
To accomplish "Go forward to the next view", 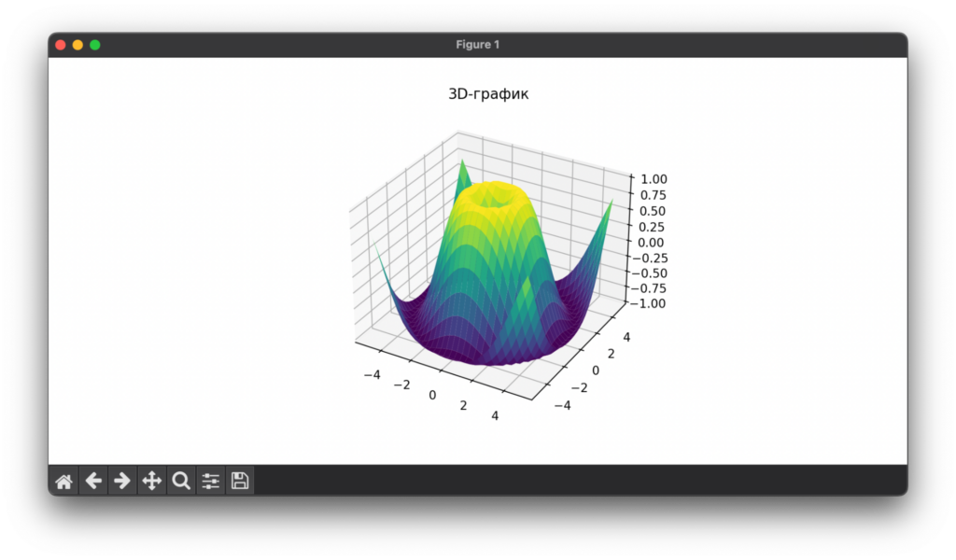I will (122, 480).
